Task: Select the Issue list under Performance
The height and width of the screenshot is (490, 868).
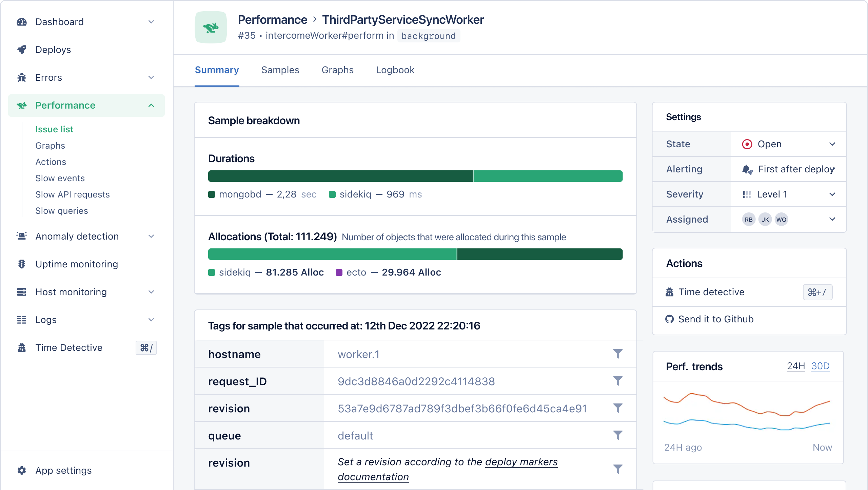Action: (54, 129)
